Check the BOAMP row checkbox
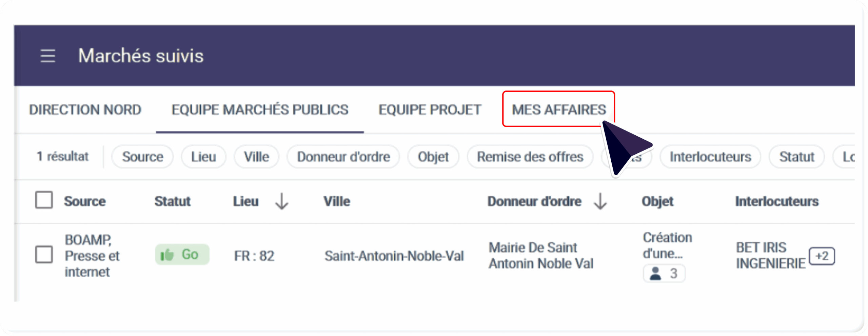This screenshot has width=868, height=336. (x=44, y=255)
